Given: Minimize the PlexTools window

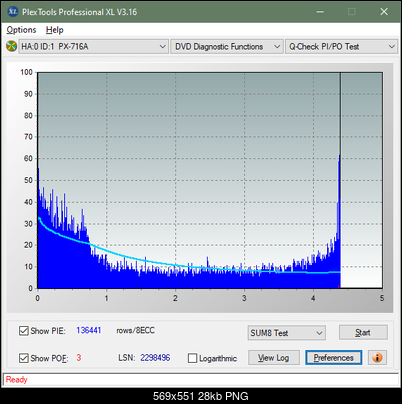Looking at the screenshot, I should 320,12.
